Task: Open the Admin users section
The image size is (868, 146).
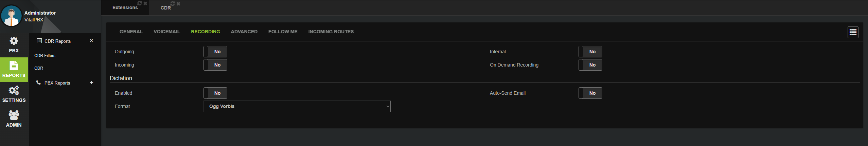Action: 14,119
